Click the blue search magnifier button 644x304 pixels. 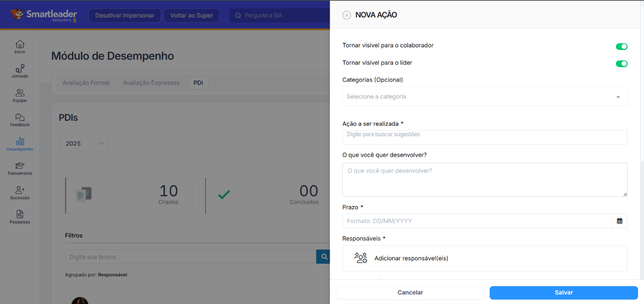coord(323,257)
